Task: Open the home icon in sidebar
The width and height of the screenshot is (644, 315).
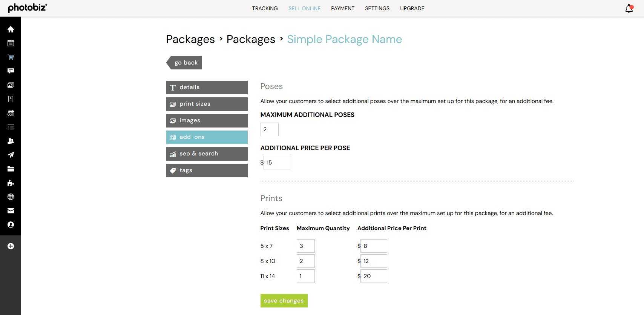Action: pos(11,29)
